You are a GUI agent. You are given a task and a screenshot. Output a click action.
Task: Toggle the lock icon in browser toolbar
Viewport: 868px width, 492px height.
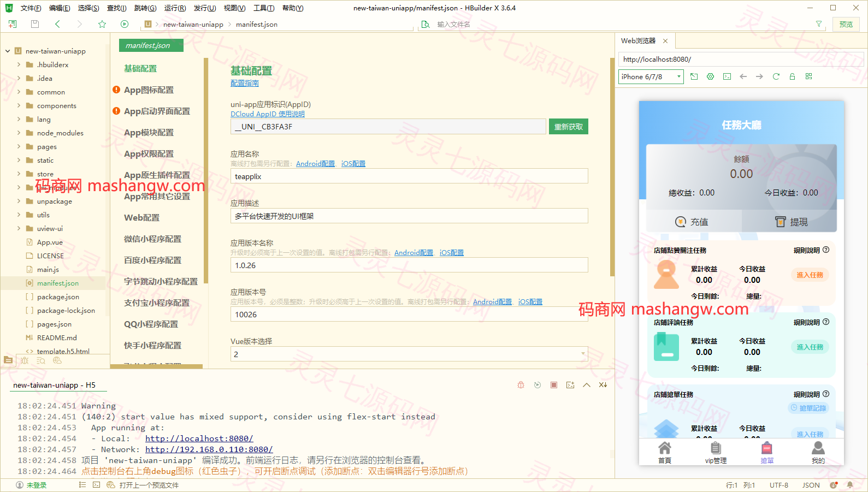[x=792, y=76]
